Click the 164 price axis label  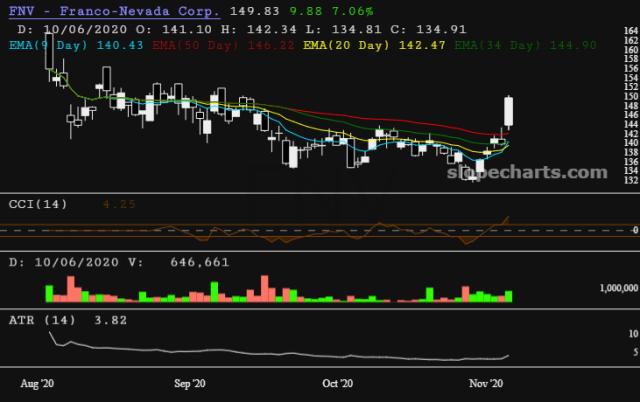tap(631, 31)
